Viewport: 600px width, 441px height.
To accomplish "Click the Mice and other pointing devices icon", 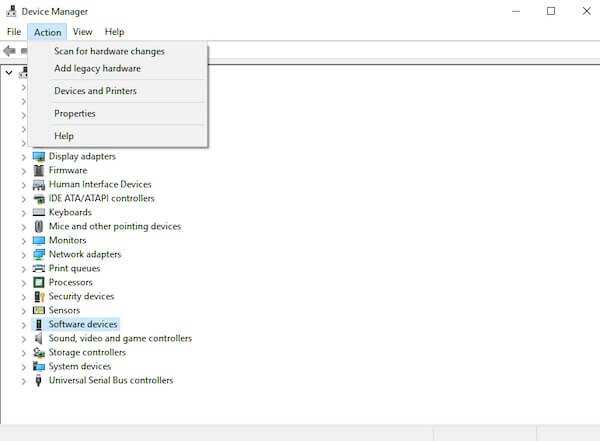I will 39,226.
